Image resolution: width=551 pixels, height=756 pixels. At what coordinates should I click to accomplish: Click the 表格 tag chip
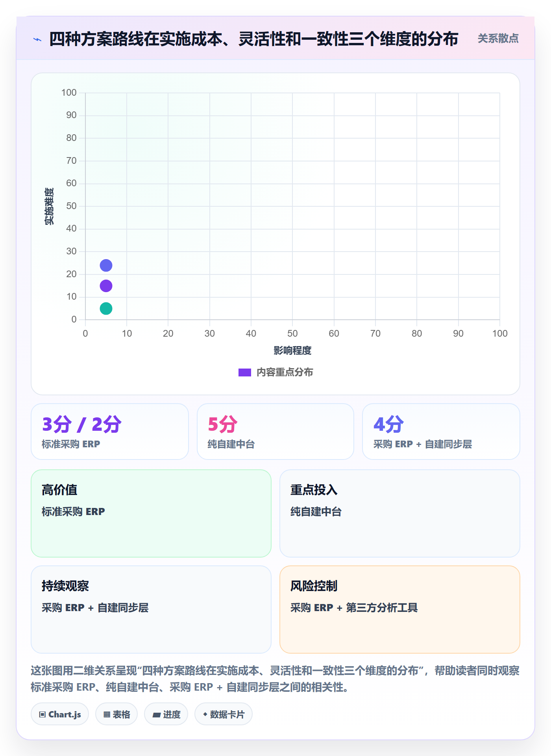click(x=116, y=714)
